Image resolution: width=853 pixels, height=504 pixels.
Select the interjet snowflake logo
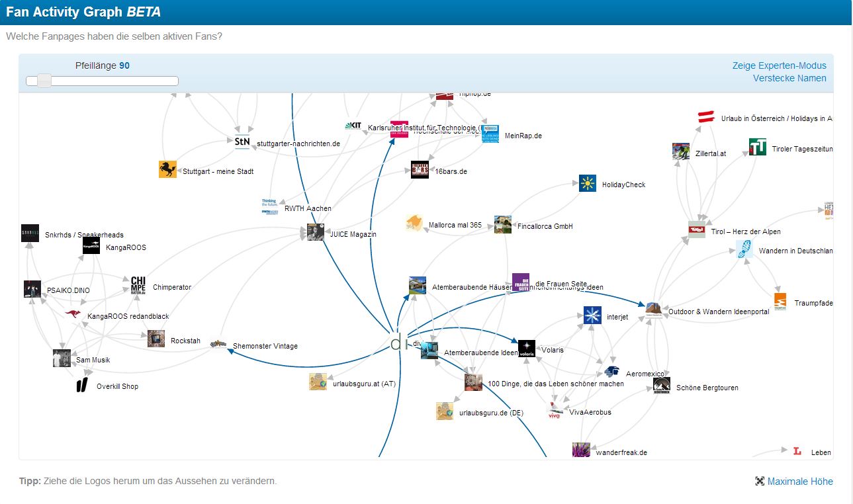[592, 315]
